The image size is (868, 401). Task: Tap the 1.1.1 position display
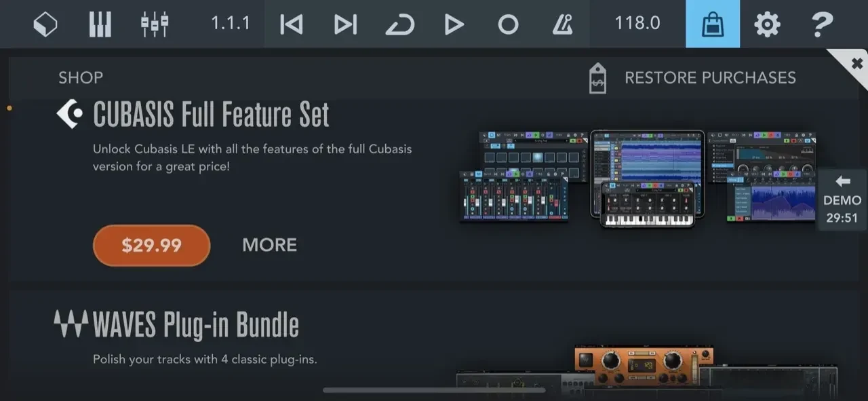tap(230, 24)
